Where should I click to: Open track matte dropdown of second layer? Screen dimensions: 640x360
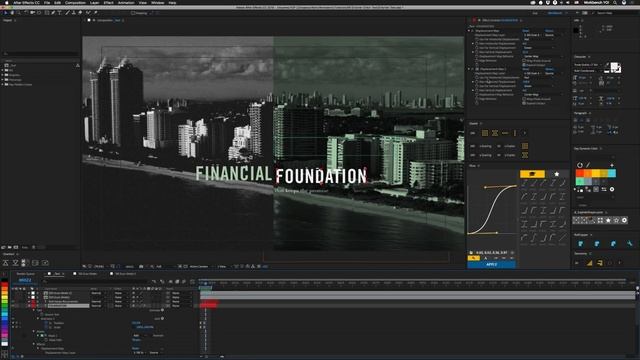click(121, 297)
